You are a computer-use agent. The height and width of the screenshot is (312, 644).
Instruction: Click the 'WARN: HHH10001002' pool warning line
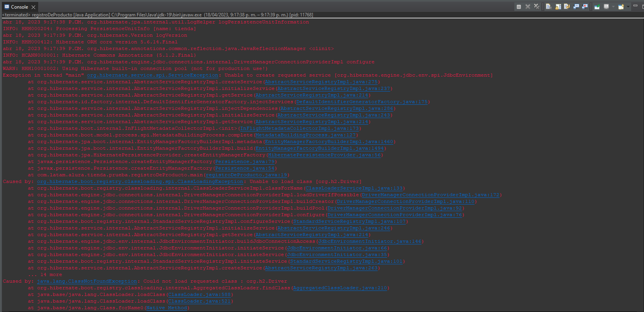(136, 68)
